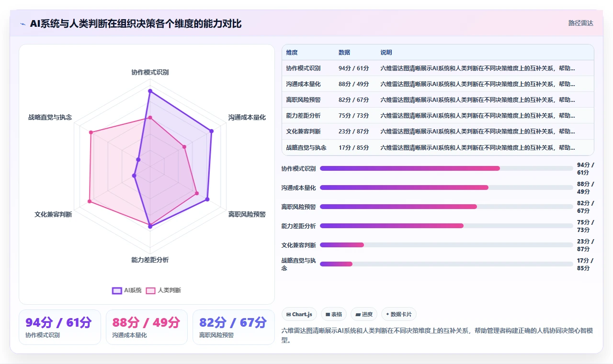Click the 82分 / 67分 table cell
Viewport: 613px width, 364px height.
click(354, 100)
